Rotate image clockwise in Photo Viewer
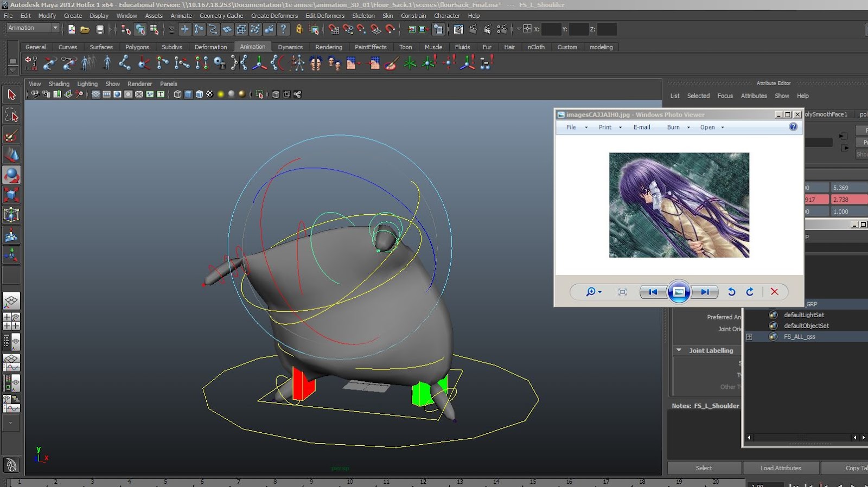 pos(750,292)
